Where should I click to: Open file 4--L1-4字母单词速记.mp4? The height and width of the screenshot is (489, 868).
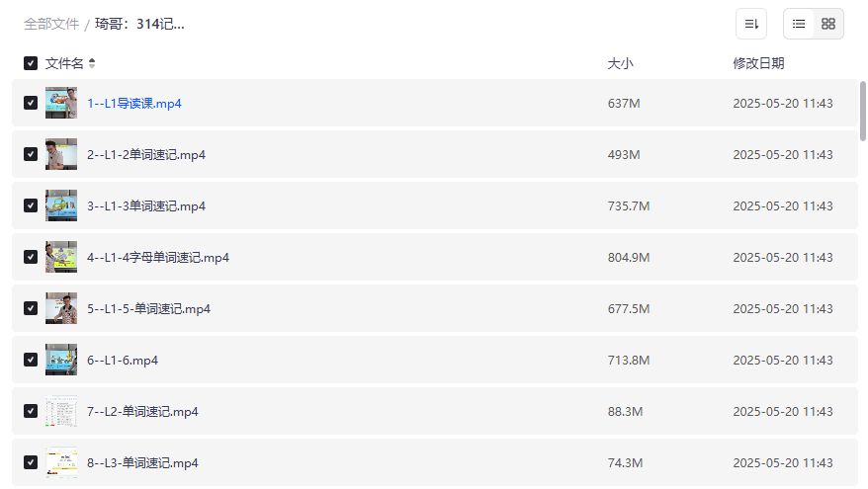158,257
